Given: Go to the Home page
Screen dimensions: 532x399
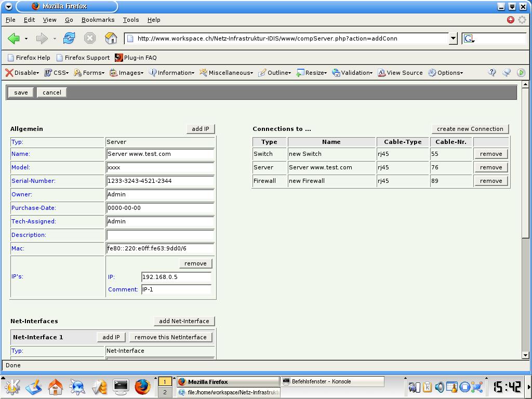Looking at the screenshot, I should tap(111, 38).
